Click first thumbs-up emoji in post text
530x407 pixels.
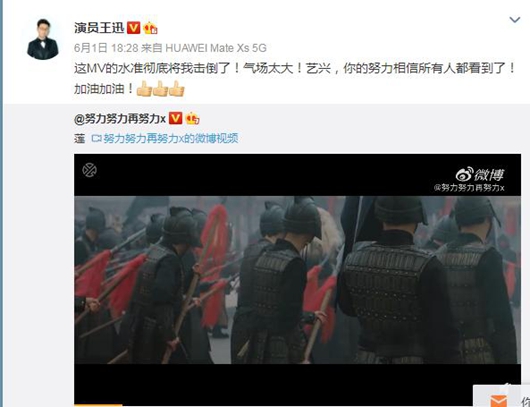point(144,89)
